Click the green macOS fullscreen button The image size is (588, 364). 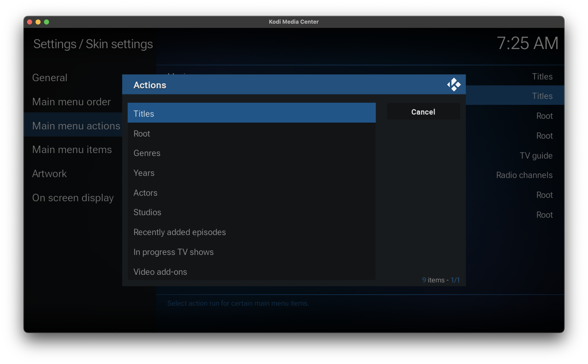click(46, 22)
